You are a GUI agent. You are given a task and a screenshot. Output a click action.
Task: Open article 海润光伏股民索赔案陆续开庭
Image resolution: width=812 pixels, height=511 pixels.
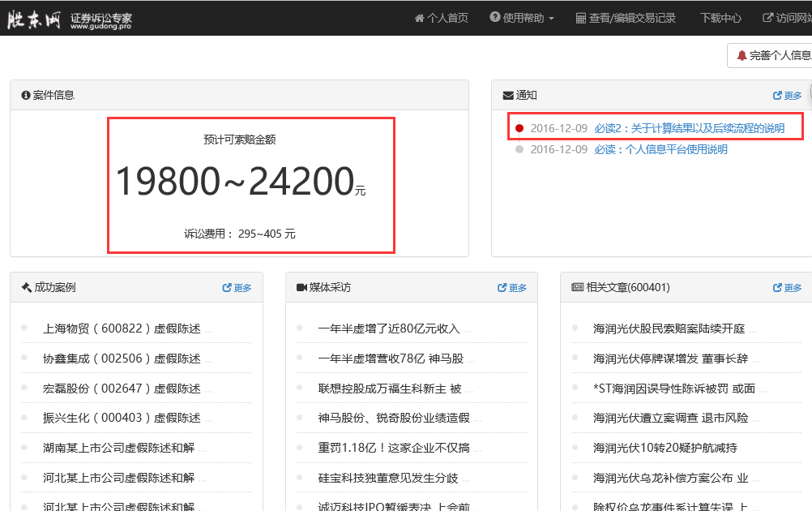pos(669,328)
